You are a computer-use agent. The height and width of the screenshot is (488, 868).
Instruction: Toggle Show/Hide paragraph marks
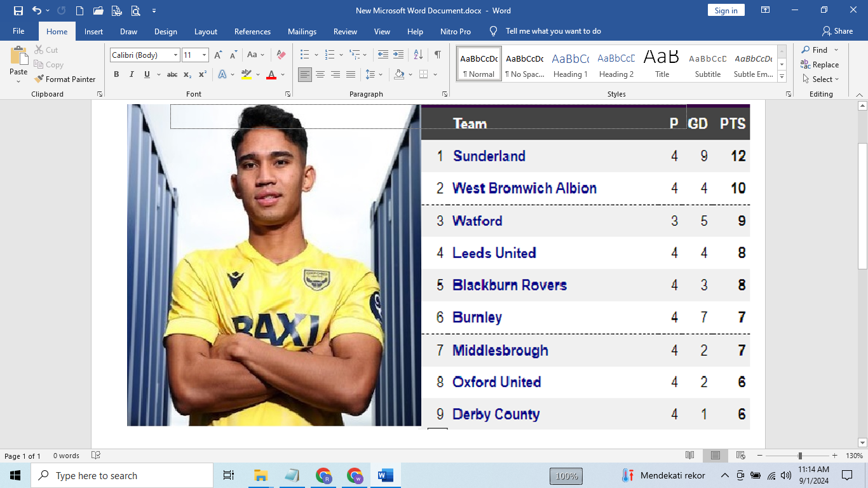[438, 55]
